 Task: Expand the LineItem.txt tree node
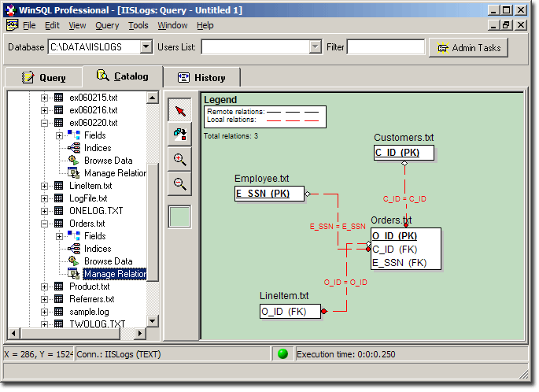pyautogui.click(x=44, y=186)
